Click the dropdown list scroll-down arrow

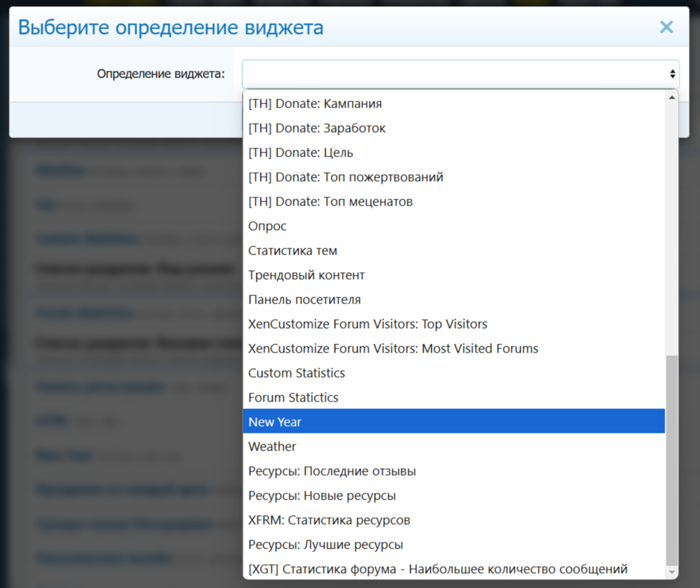672,571
